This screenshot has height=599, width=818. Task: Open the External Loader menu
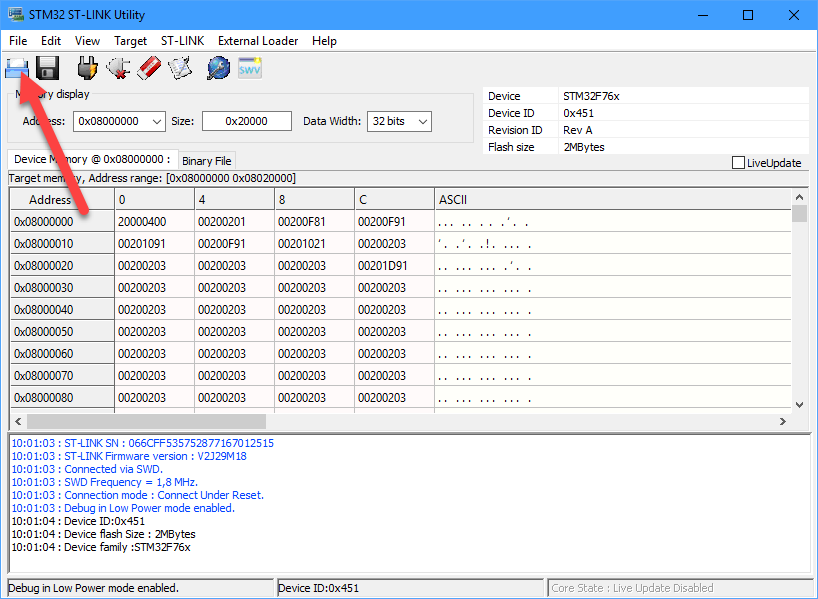click(x=258, y=41)
